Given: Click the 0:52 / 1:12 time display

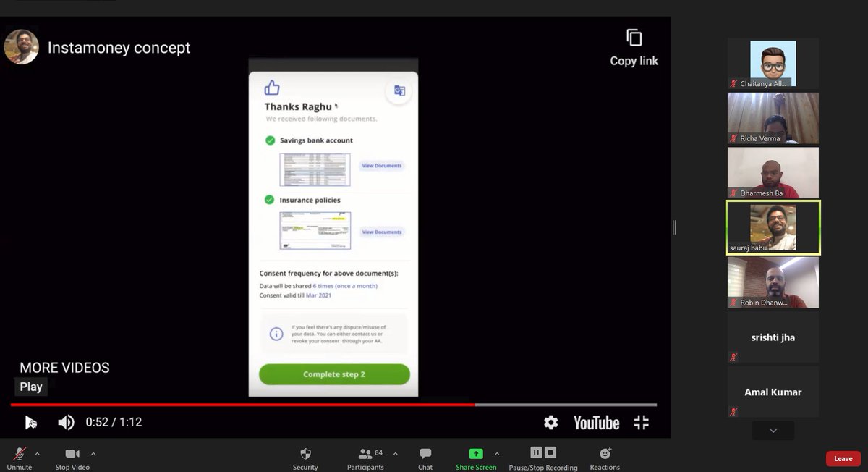Looking at the screenshot, I should (114, 422).
